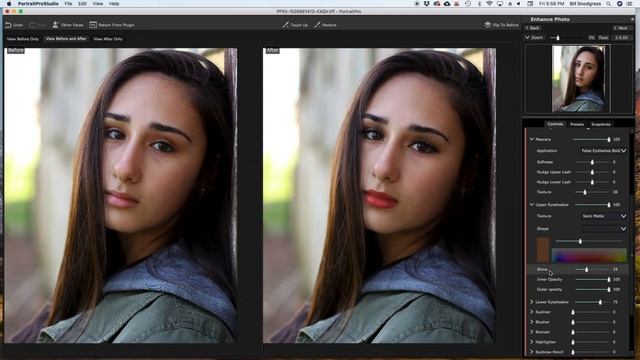The width and height of the screenshot is (640, 360).
Task: Click the brown eyeshadow color swatch
Action: [x=543, y=249]
